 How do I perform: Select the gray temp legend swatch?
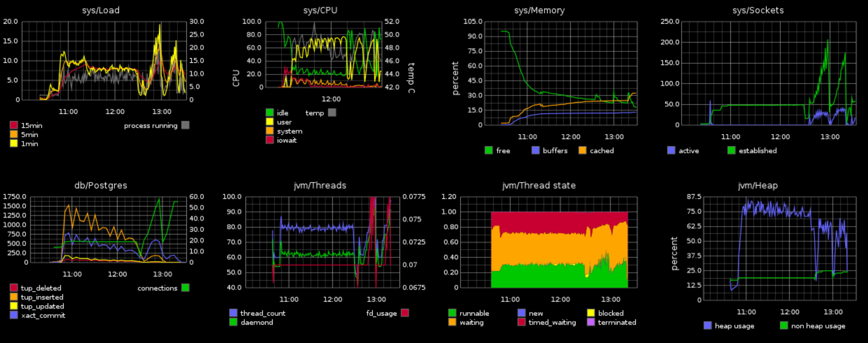pos(332,113)
